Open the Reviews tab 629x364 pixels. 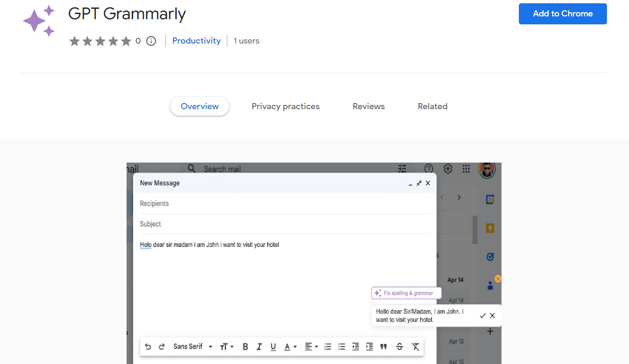click(369, 106)
